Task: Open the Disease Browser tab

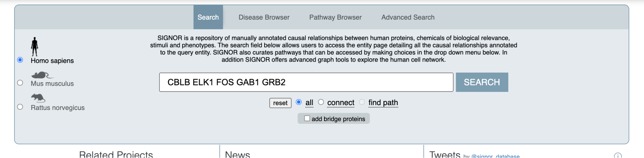Action: 264,17
